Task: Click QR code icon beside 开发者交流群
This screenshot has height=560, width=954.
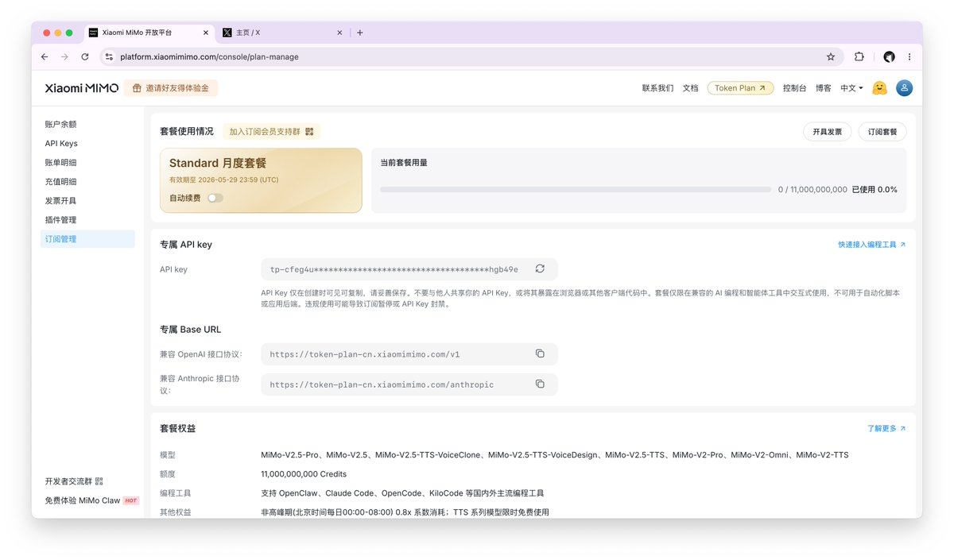Action: point(99,481)
